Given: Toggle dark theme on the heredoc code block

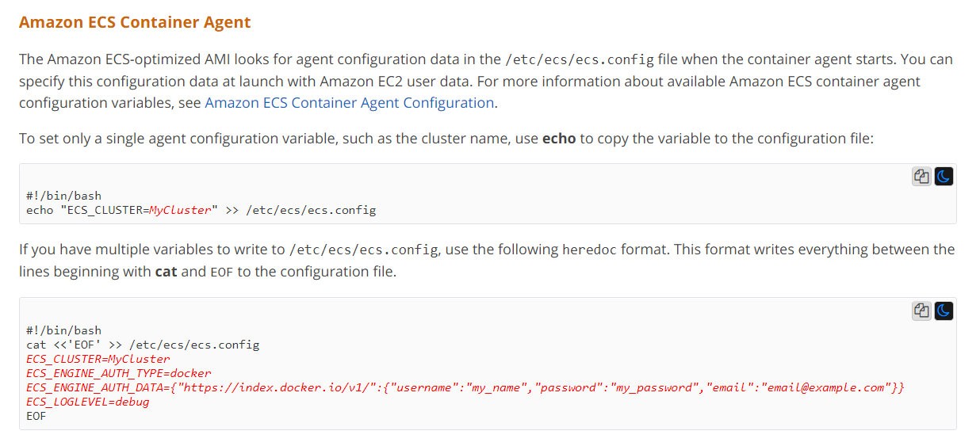Looking at the screenshot, I should (x=944, y=311).
